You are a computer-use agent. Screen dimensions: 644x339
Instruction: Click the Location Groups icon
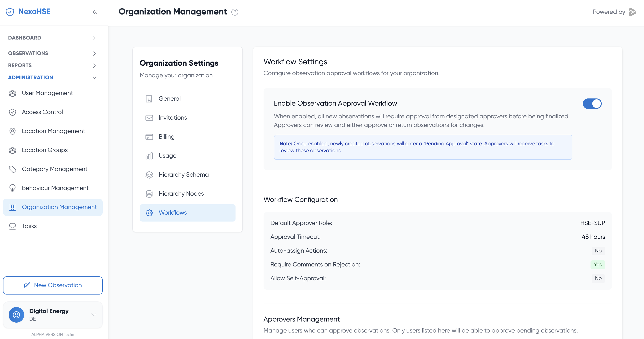tap(13, 150)
